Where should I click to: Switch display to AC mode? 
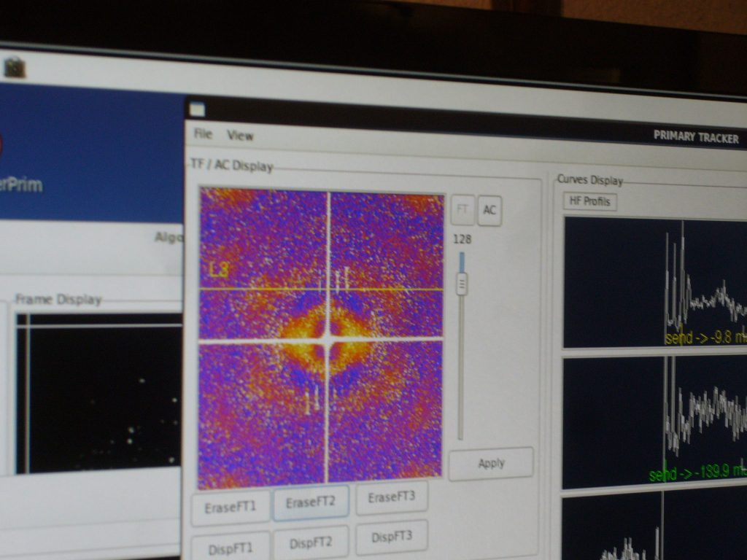(489, 211)
